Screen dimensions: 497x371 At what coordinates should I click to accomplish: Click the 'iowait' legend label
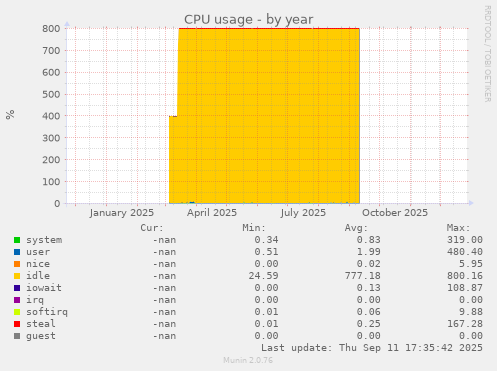pos(44,288)
